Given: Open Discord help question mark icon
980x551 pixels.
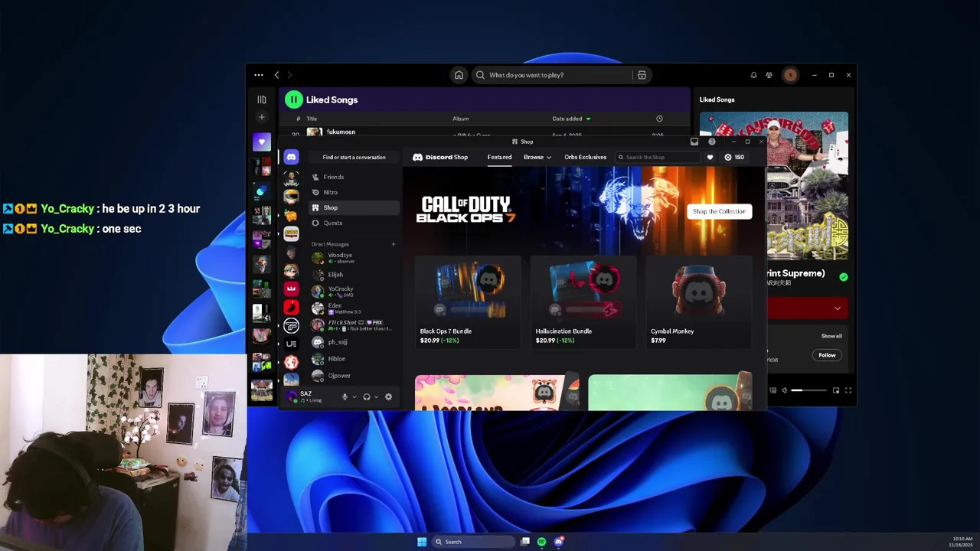Looking at the screenshot, I should coord(712,142).
